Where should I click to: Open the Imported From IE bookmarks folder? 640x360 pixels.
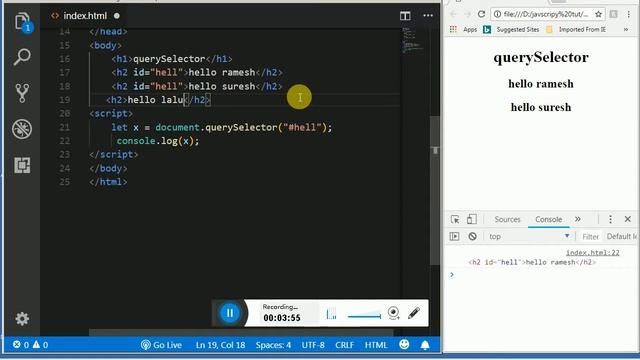point(576,29)
